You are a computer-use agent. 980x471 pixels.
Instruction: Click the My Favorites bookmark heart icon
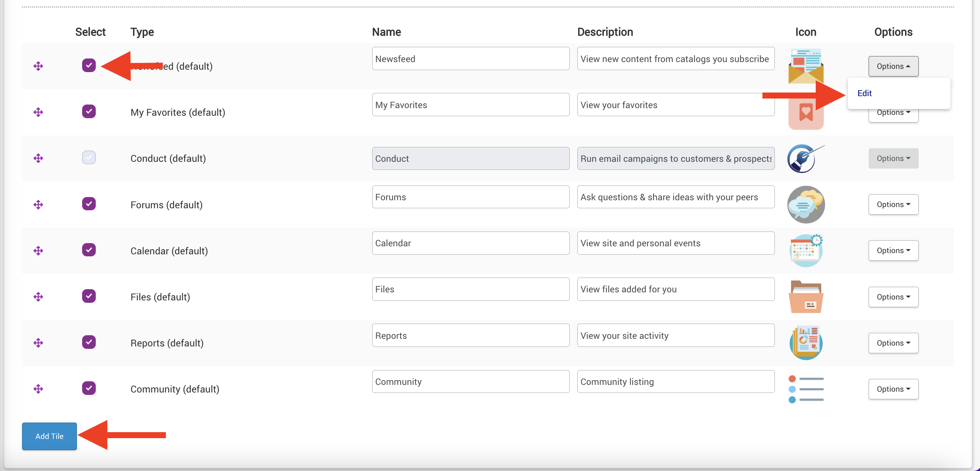(806, 113)
